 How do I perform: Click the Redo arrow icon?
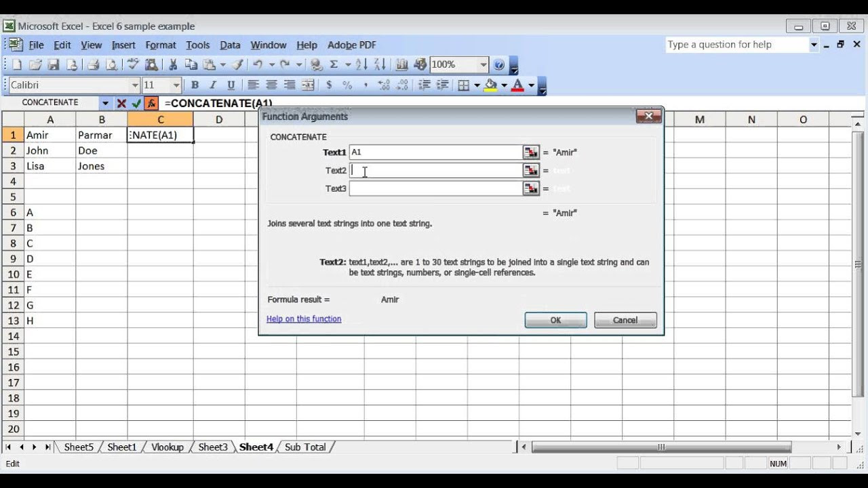coord(285,65)
